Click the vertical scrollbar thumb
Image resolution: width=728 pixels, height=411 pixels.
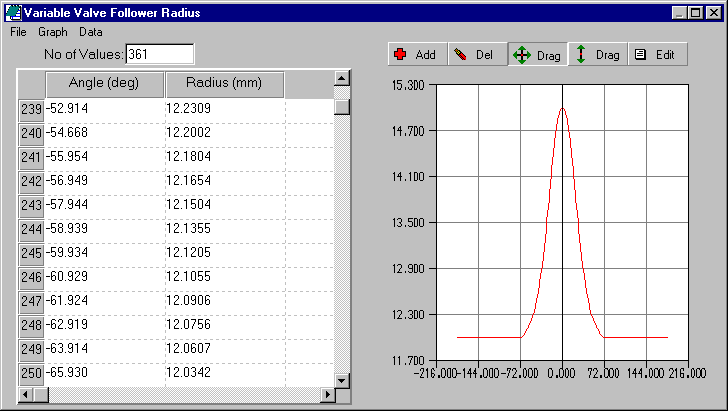(342, 107)
